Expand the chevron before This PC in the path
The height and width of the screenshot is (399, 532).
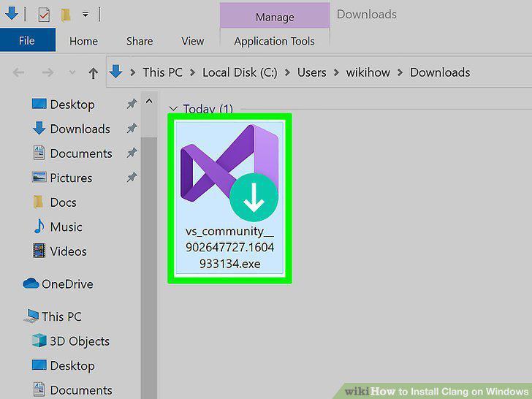[133, 72]
